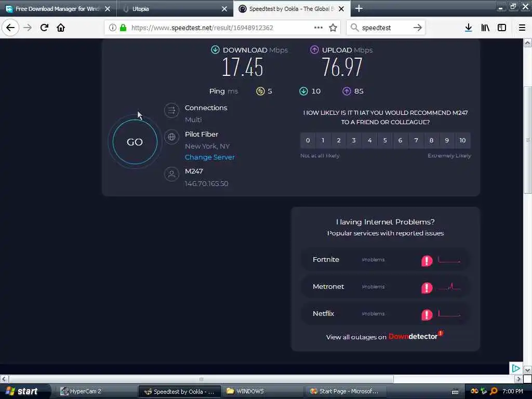The image size is (532, 399).
Task: Click the scroll down arrow
Action: [x=527, y=370]
